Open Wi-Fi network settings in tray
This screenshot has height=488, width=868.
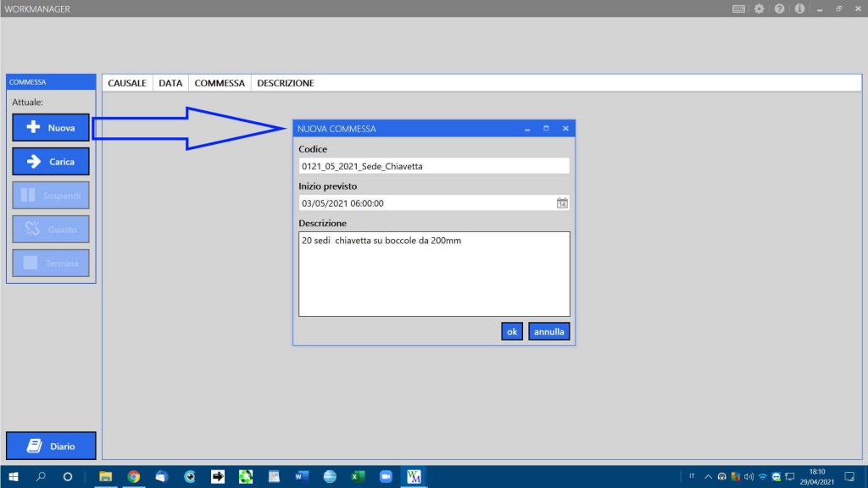tap(762, 476)
